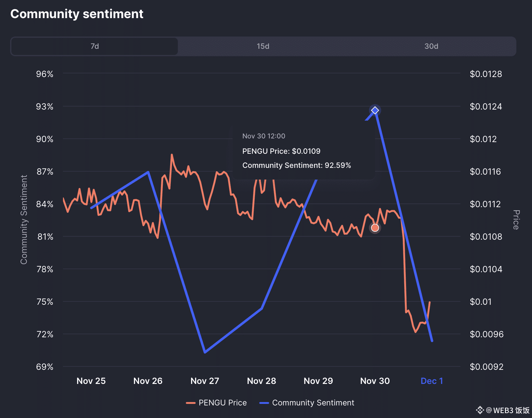Click the $0.0128 price axis label
The width and height of the screenshot is (532, 418).
point(486,74)
